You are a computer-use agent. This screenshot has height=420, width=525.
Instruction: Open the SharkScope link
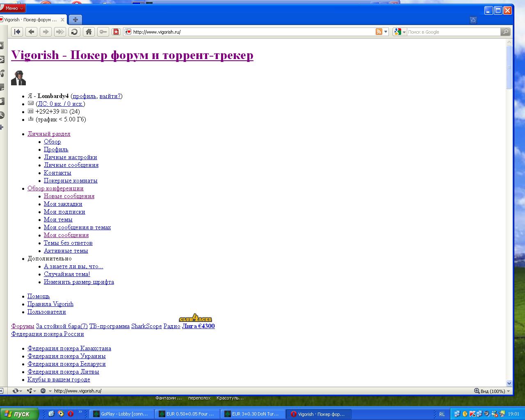coord(146,326)
